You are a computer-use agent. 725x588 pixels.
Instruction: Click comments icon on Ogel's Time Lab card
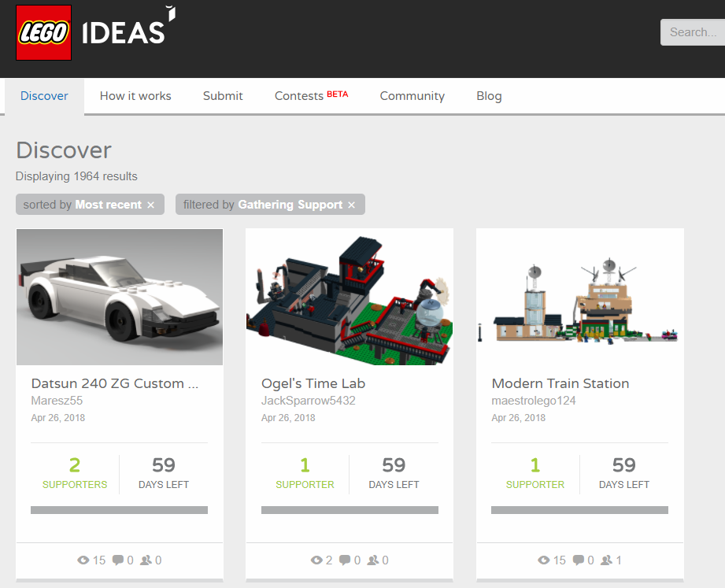[345, 560]
